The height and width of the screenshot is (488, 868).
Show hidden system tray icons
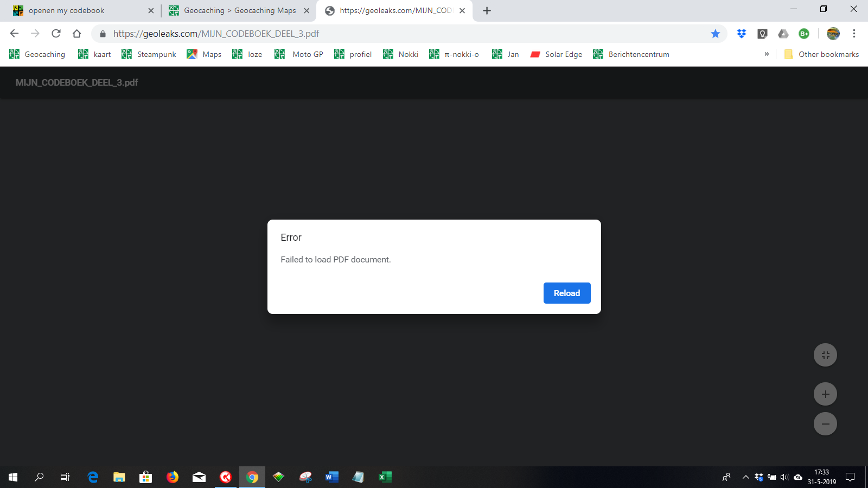point(746,477)
